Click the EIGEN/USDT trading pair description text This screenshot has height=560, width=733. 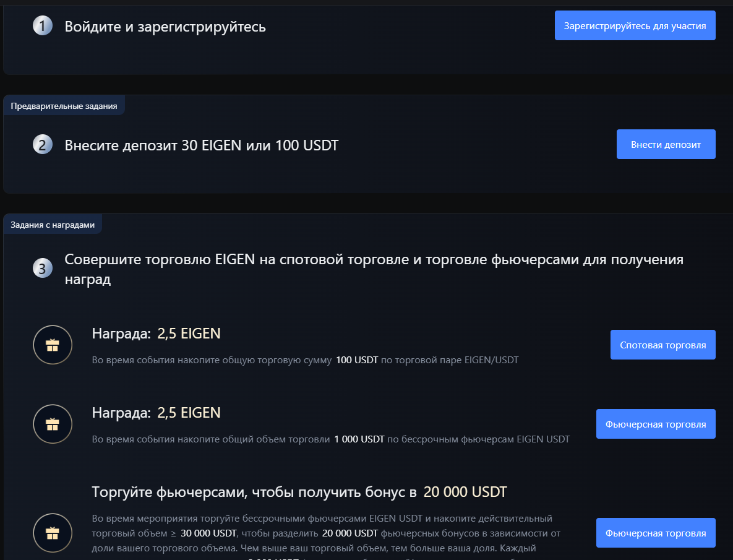click(305, 360)
